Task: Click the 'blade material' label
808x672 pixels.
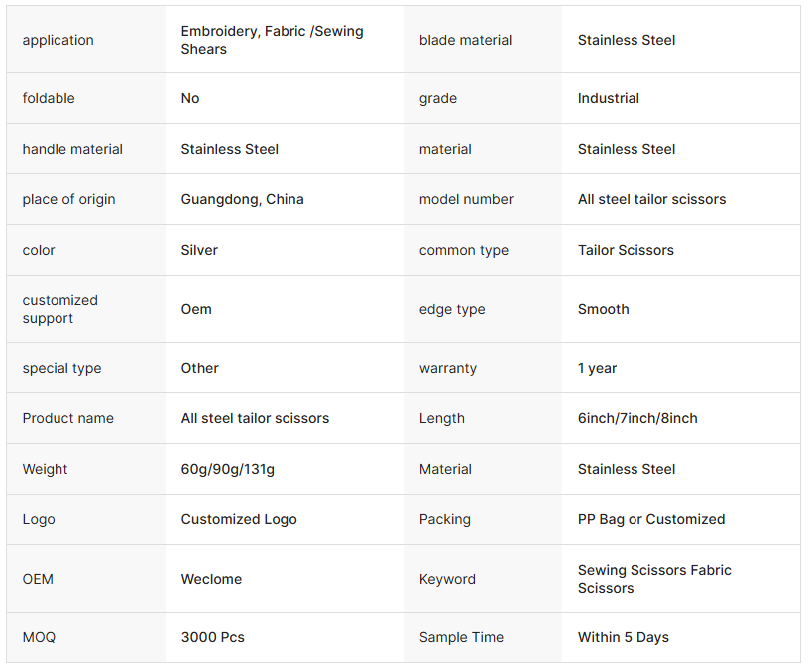Action: tap(465, 40)
